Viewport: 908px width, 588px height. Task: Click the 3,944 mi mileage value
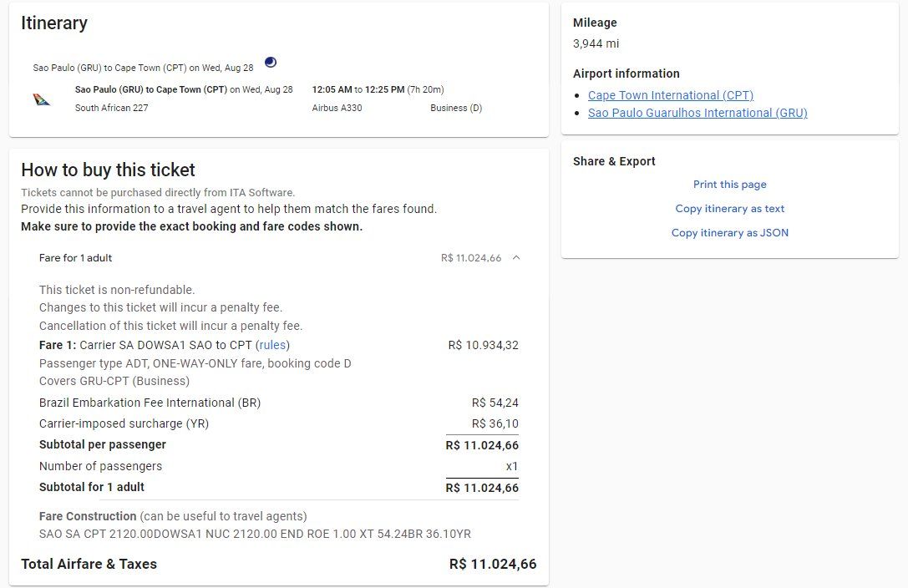[596, 43]
